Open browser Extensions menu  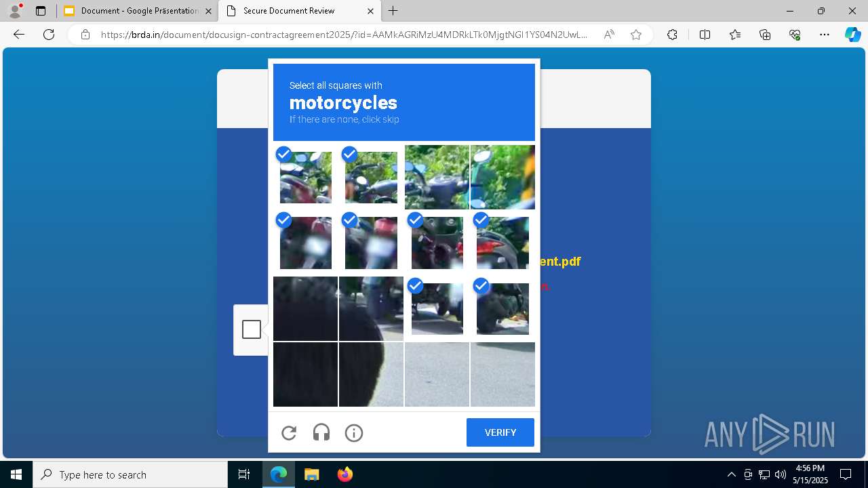click(x=672, y=35)
